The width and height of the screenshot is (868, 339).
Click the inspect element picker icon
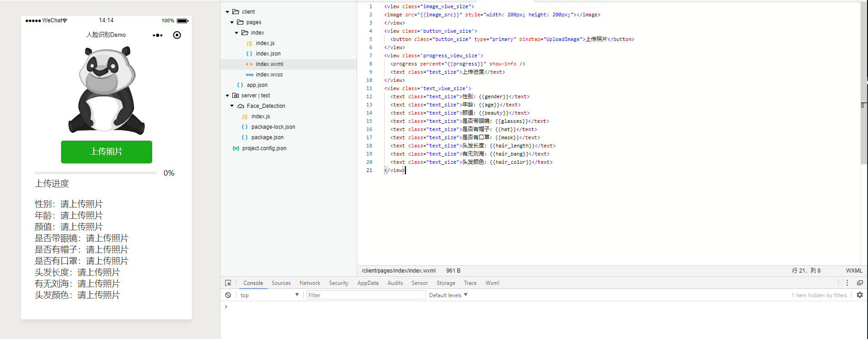tap(228, 283)
